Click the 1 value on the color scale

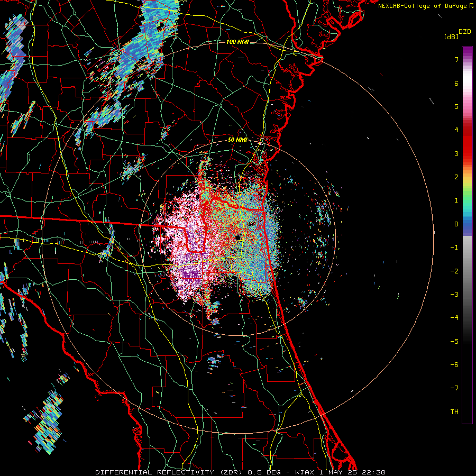pyautogui.click(x=456, y=200)
